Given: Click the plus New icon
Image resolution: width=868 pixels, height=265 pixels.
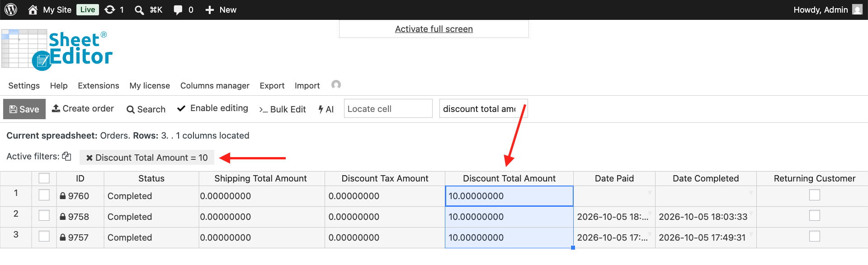Looking at the screenshot, I should click(209, 10).
